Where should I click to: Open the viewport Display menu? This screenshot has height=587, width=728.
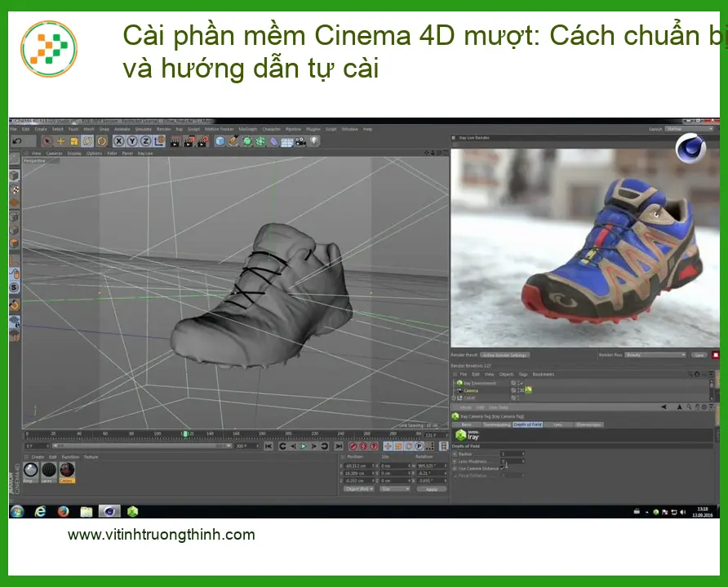click(x=74, y=153)
